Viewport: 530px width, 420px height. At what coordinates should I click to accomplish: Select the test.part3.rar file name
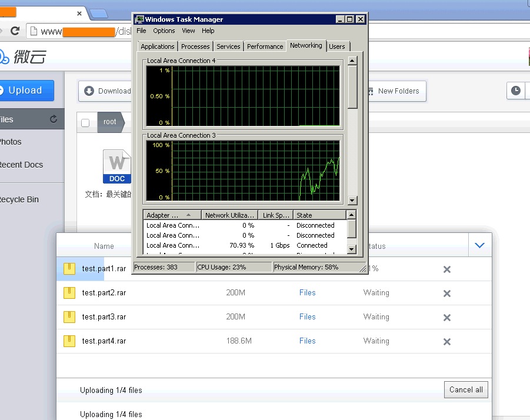pyautogui.click(x=104, y=317)
